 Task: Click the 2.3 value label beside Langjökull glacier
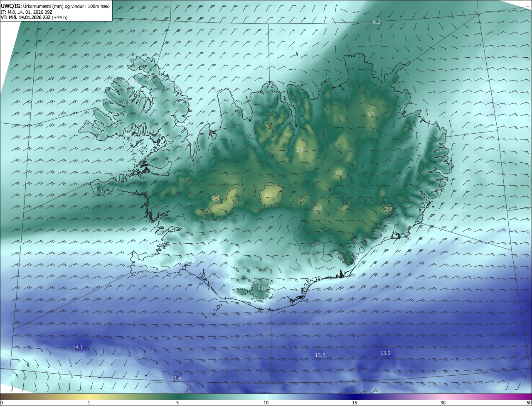(216, 198)
